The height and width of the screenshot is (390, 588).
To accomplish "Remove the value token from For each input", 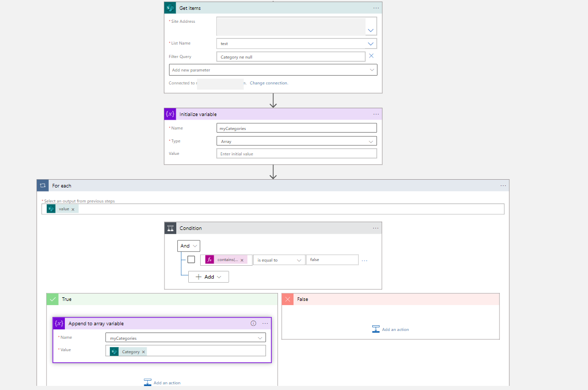I will pyautogui.click(x=73, y=209).
